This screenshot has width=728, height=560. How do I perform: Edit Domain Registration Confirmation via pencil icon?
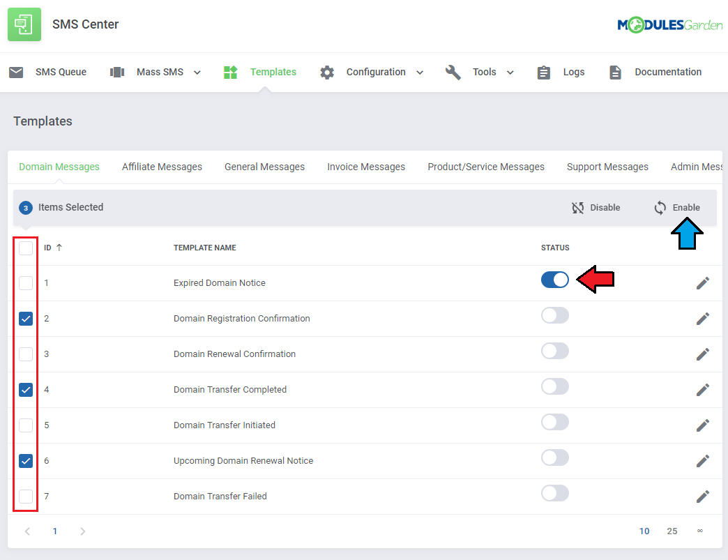pos(702,319)
